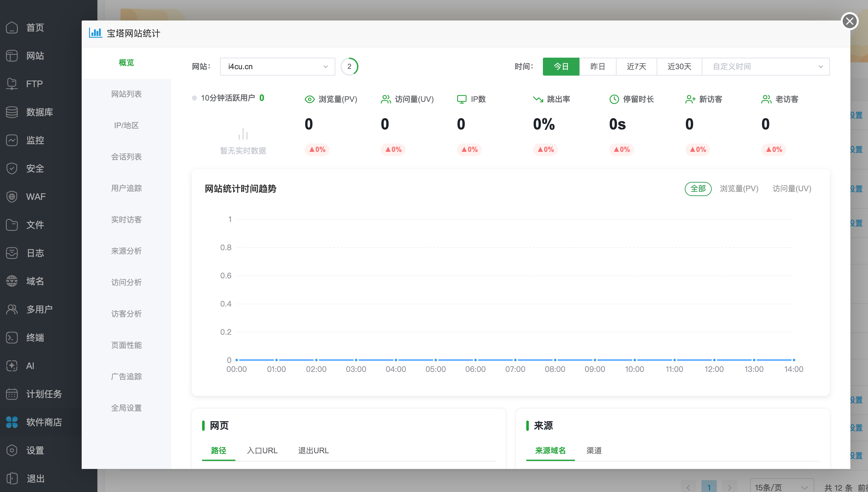Click page 1 in background pagination
Image resolution: width=868 pixels, height=492 pixels.
(x=709, y=487)
